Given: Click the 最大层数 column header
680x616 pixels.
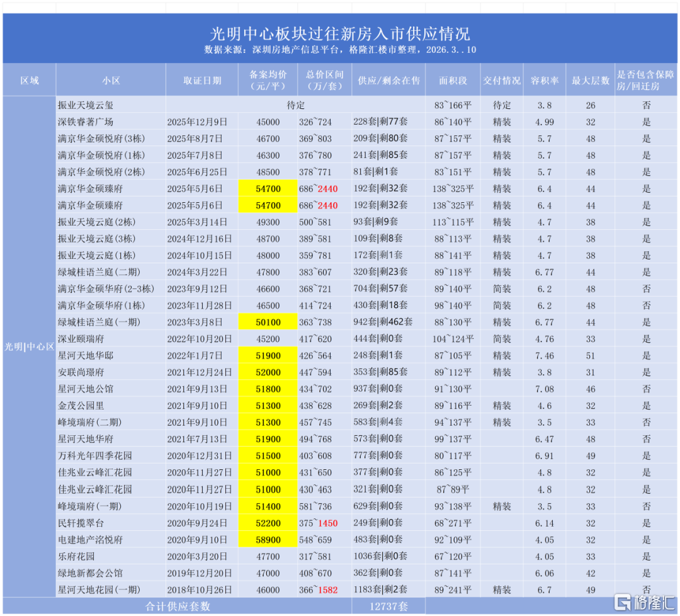Looking at the screenshot, I should coord(590,81).
